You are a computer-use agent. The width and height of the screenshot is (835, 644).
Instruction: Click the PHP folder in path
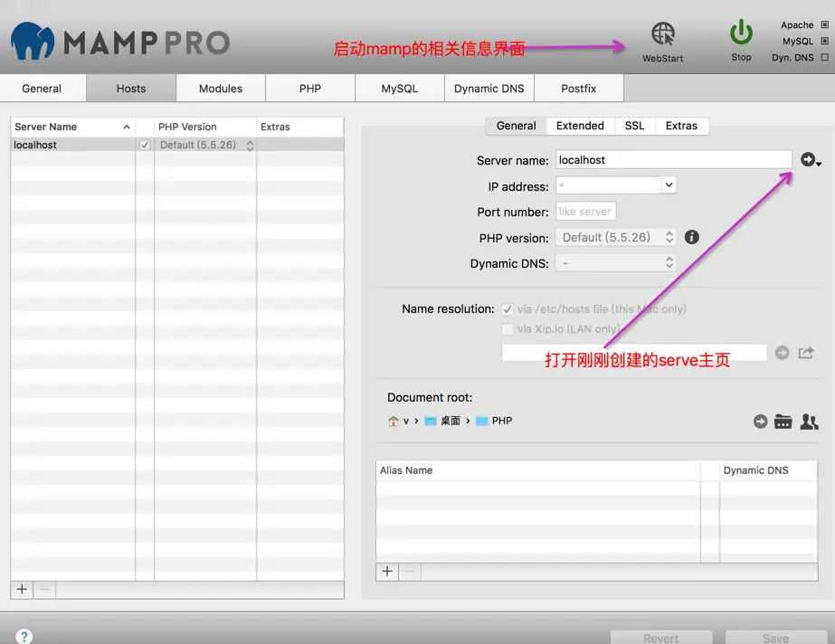pos(494,421)
